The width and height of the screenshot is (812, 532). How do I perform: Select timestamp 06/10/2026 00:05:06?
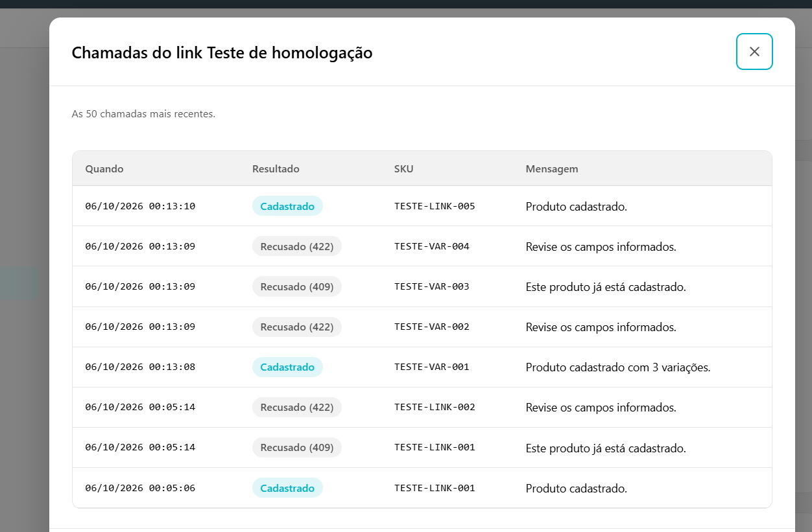pos(140,487)
